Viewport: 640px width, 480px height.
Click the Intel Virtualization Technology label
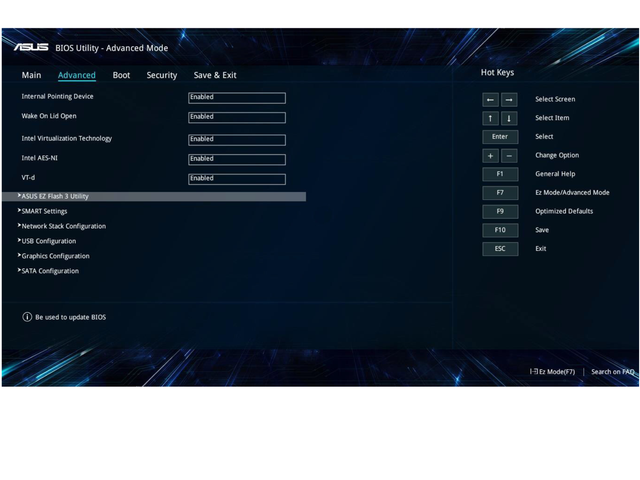tap(67, 138)
